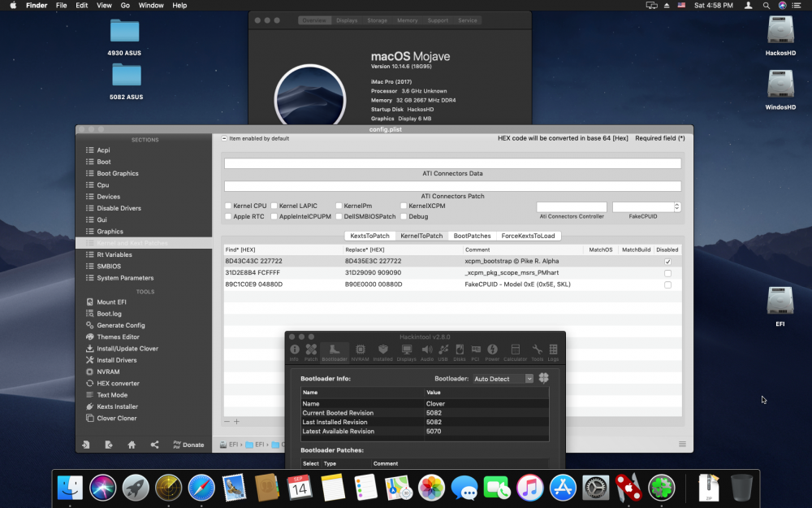Enable the AppleIntelCPUPM checkbox
Viewport: 812px width, 508px height.
[274, 216]
